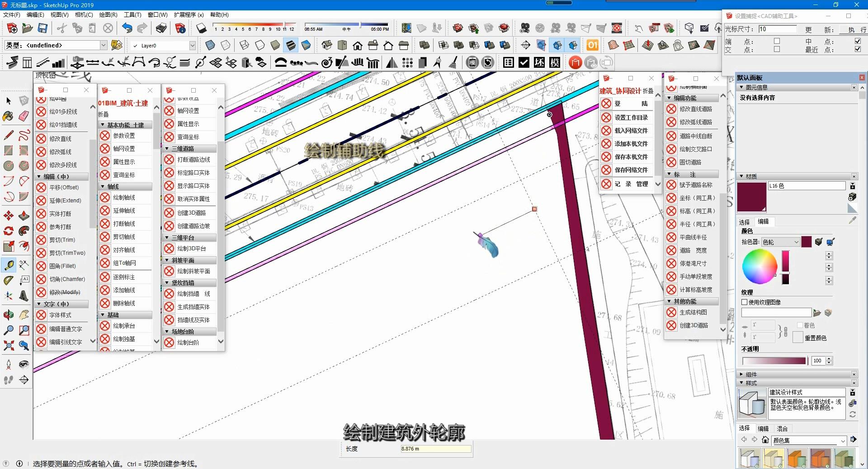Toggle the 交点 intersection snap checkbox
This screenshot has width=868, height=469.
click(x=777, y=49)
